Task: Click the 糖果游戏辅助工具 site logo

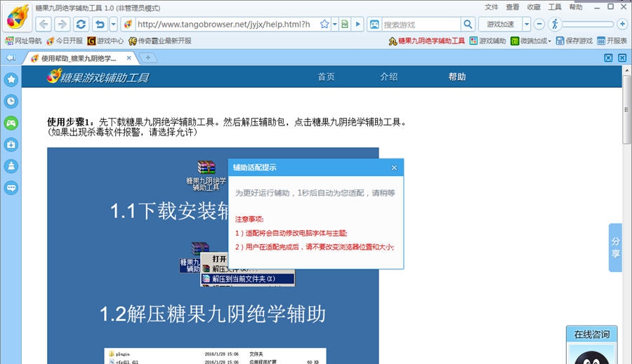Action: coord(98,76)
